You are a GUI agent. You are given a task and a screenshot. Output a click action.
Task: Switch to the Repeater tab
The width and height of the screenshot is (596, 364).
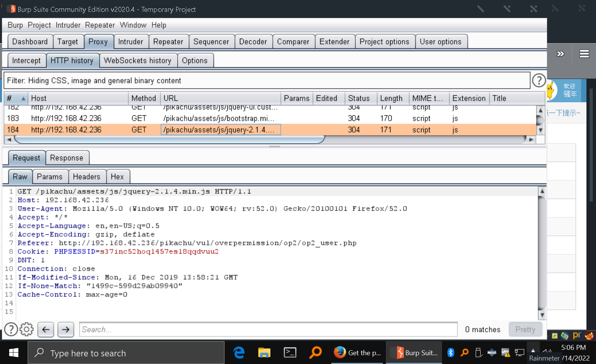pos(168,42)
